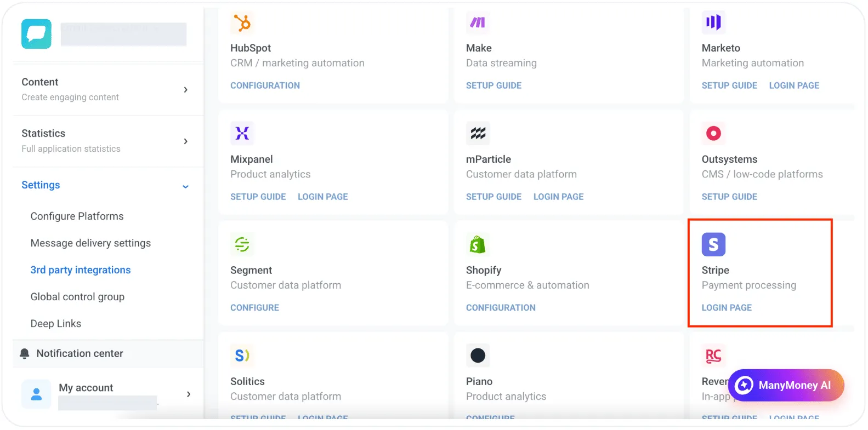
Task: Click the Statistics section title
Action: tap(43, 134)
